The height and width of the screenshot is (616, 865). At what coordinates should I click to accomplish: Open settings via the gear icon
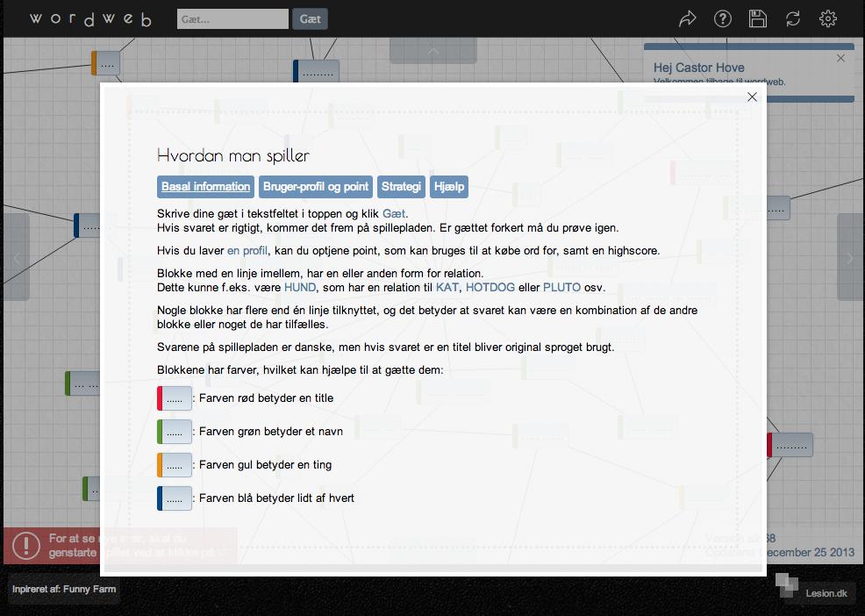point(827,18)
